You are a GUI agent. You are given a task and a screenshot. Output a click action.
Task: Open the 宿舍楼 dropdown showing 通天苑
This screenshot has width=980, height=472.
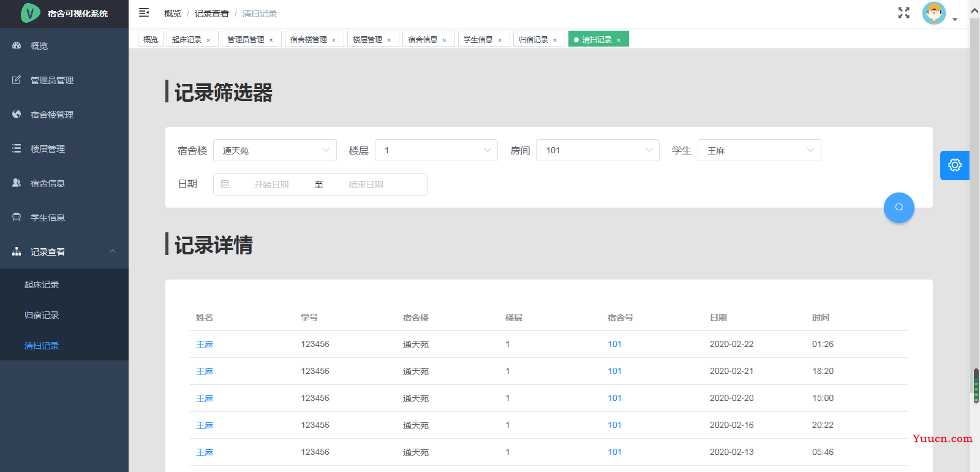point(275,150)
